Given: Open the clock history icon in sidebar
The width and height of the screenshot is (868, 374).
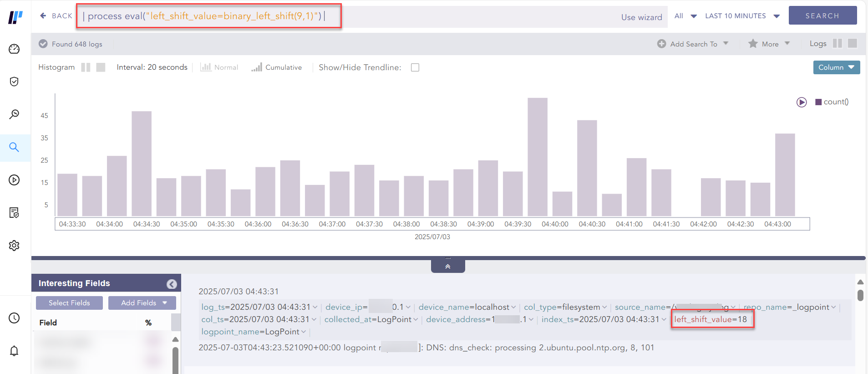Looking at the screenshot, I should [14, 318].
